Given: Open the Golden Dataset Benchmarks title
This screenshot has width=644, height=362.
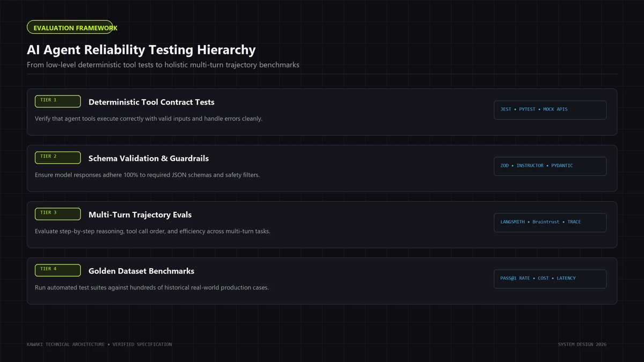Looking at the screenshot, I should point(141,271).
